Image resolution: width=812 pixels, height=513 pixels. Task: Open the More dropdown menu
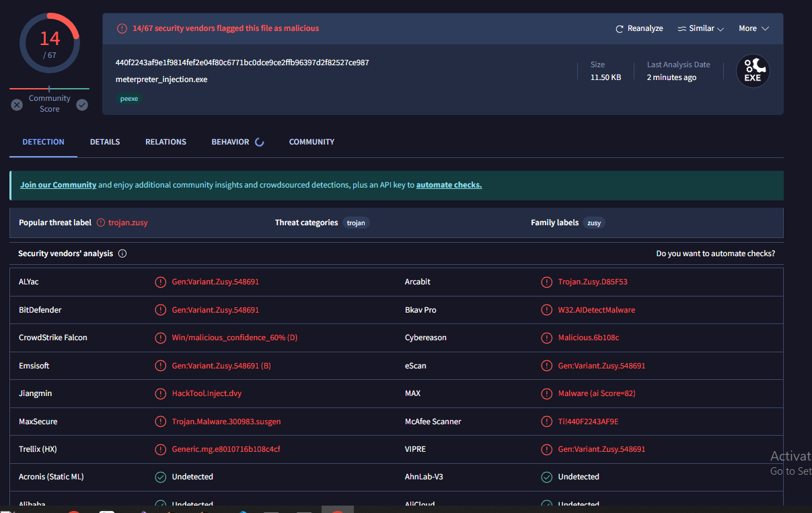pyautogui.click(x=753, y=28)
